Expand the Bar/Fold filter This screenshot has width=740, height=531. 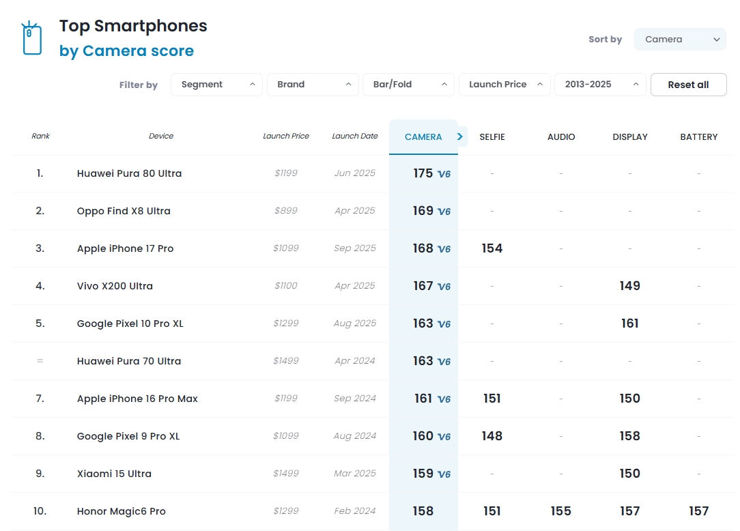(x=408, y=85)
